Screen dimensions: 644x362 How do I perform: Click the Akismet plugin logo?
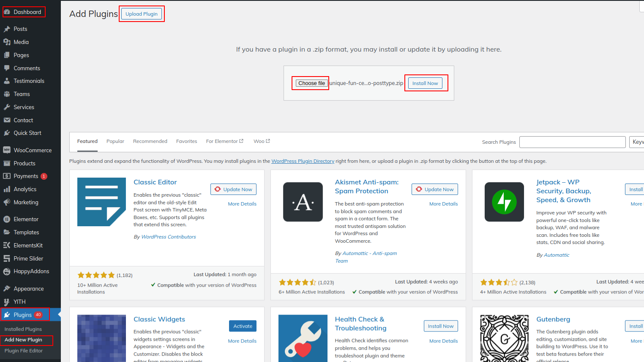303,202
